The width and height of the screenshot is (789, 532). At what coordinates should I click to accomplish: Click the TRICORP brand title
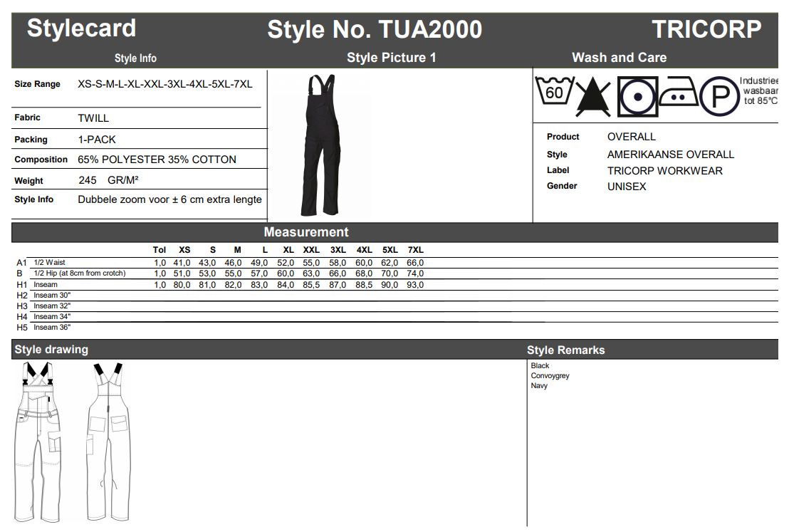tap(706, 29)
